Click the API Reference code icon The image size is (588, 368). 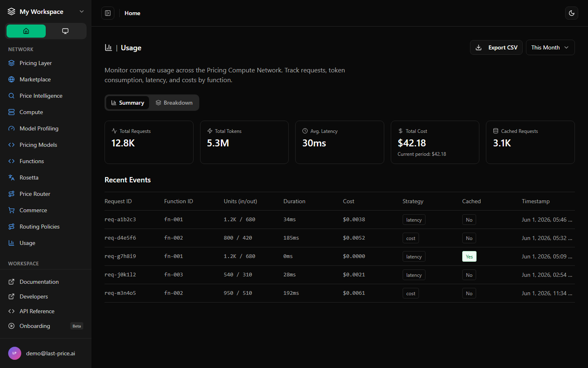point(11,311)
